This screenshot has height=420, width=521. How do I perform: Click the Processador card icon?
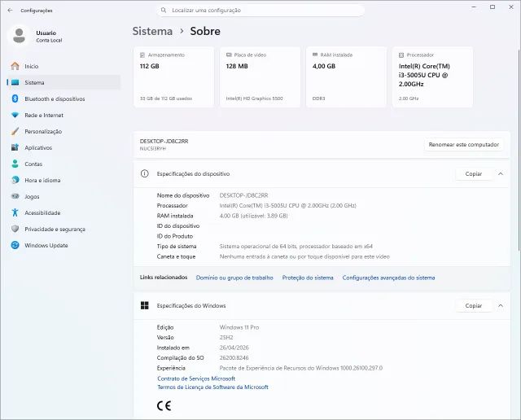coord(401,55)
